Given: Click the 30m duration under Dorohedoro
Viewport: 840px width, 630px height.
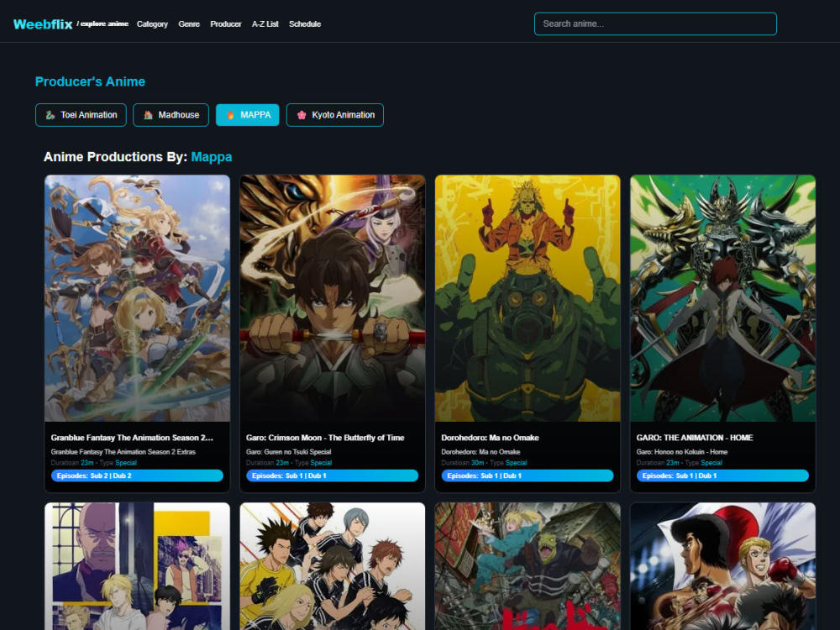Looking at the screenshot, I should 477,463.
